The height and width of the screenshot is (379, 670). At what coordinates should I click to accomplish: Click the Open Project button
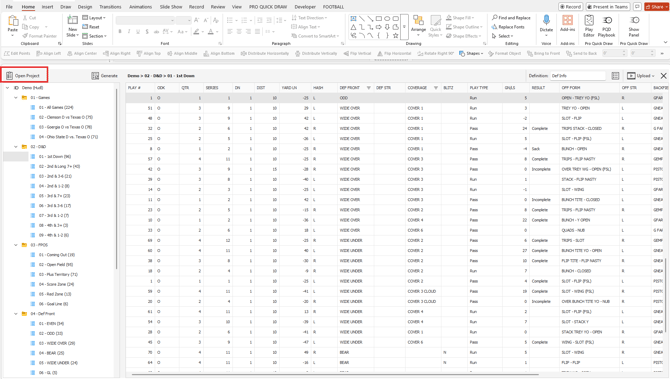(x=24, y=75)
